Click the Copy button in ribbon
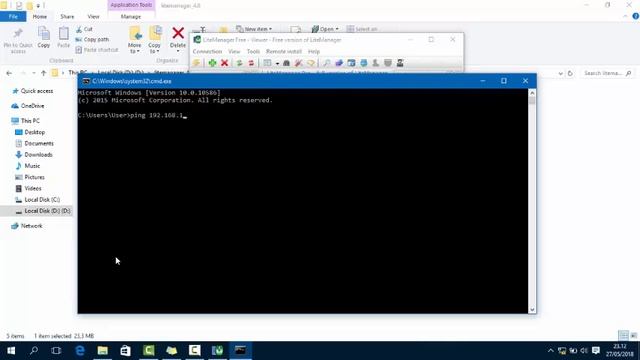 coord(44,38)
